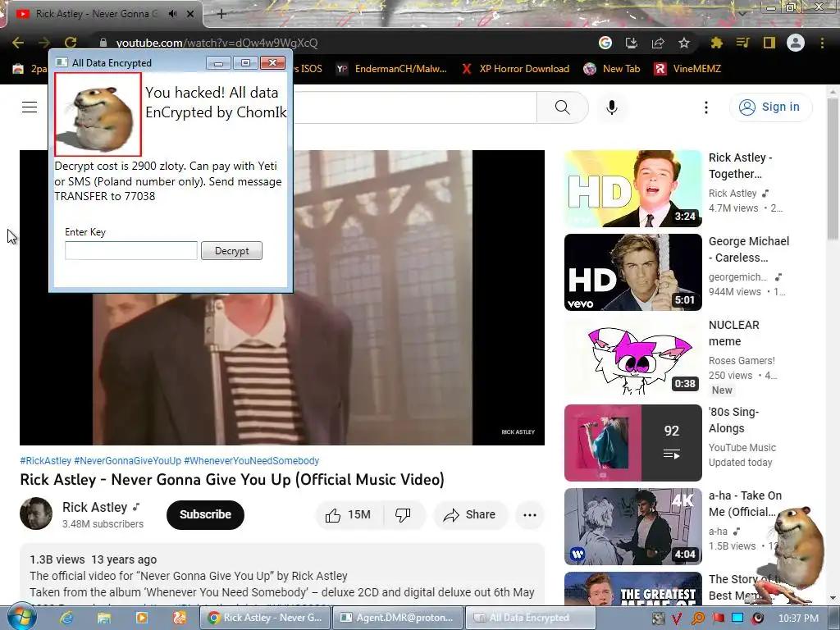Click the Share button below video
Screen dimensions: 840x630
point(470,515)
